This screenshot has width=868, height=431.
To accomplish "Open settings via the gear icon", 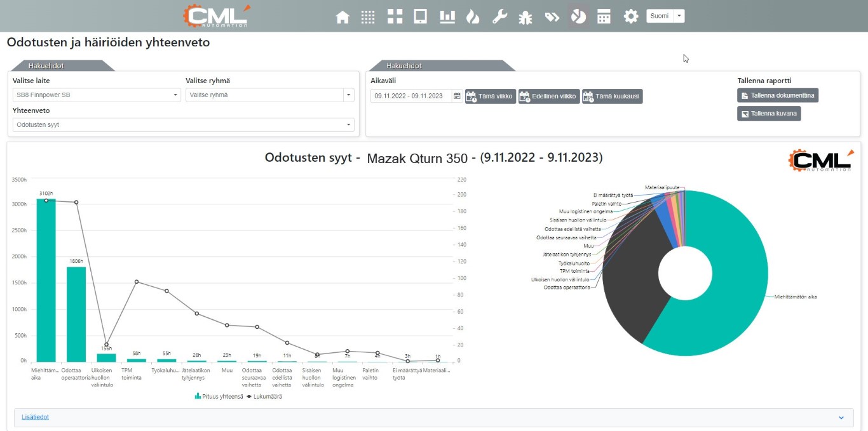I will tap(630, 17).
